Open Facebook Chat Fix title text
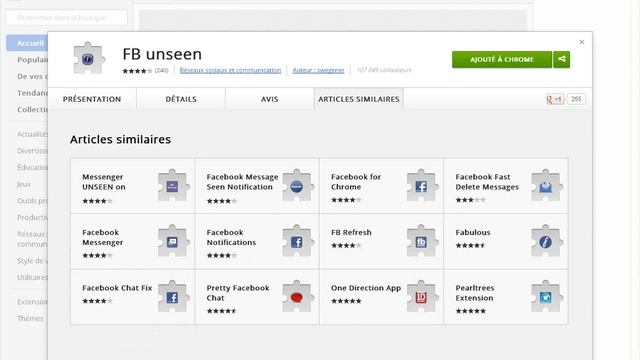640x360 pixels. pyautogui.click(x=117, y=288)
